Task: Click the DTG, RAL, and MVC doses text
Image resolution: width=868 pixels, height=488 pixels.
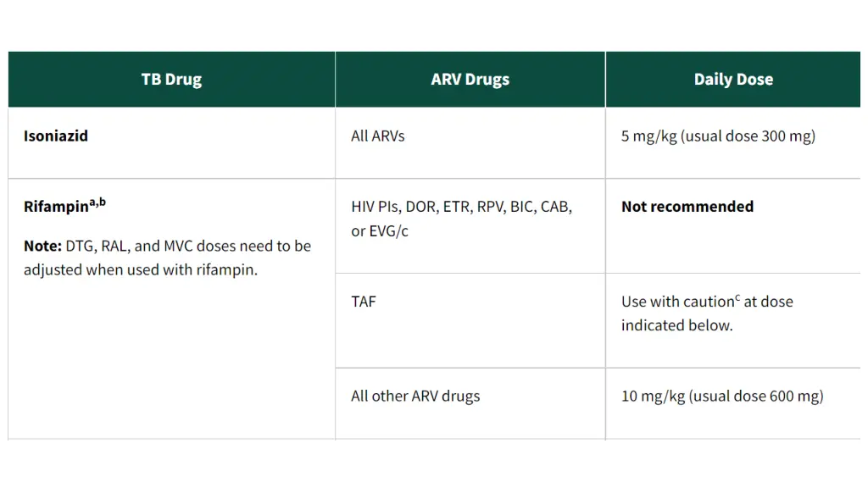Action: pos(188,246)
